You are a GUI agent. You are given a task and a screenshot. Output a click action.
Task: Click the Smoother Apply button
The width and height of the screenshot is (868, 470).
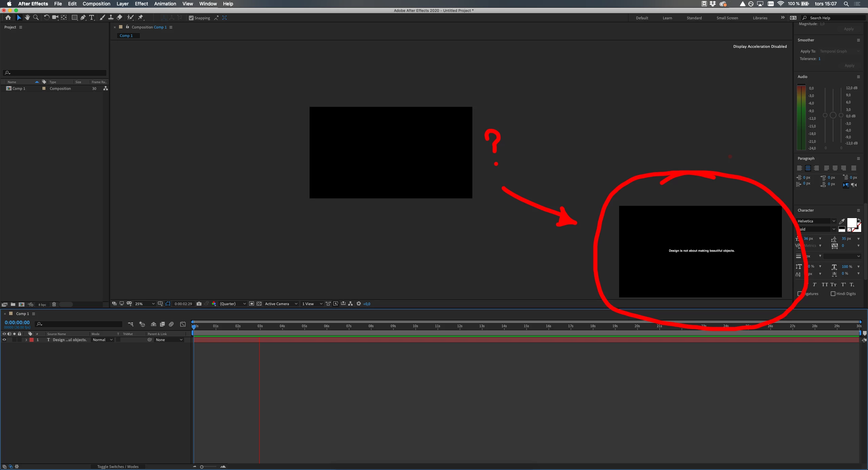click(849, 65)
